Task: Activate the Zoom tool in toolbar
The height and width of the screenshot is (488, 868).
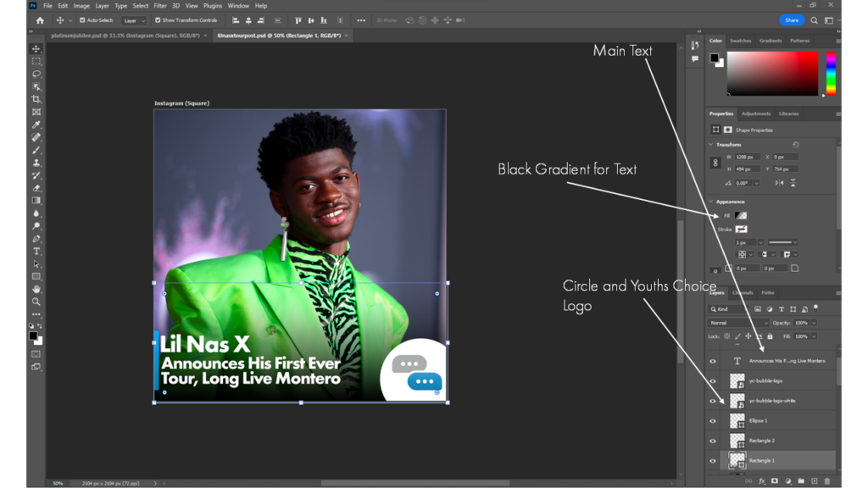Action: (x=36, y=302)
